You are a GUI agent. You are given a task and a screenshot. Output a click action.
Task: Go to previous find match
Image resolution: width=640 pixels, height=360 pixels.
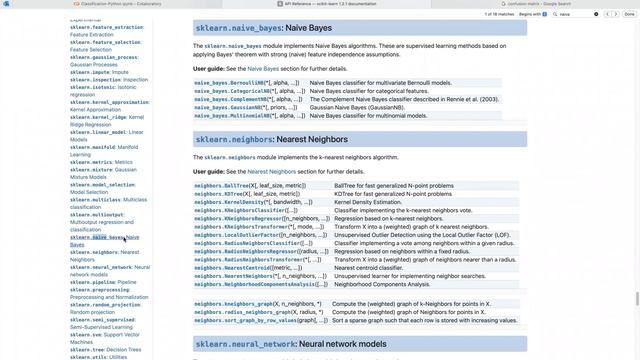(x=607, y=14)
